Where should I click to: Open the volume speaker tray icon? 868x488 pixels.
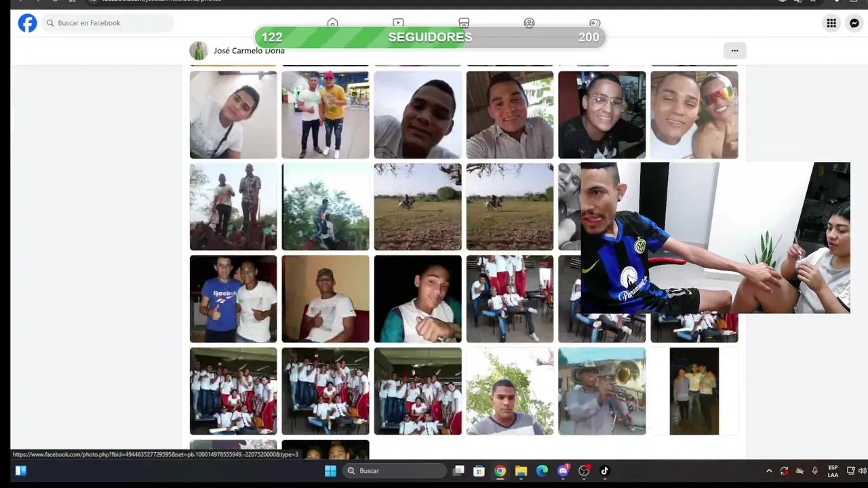click(862, 471)
